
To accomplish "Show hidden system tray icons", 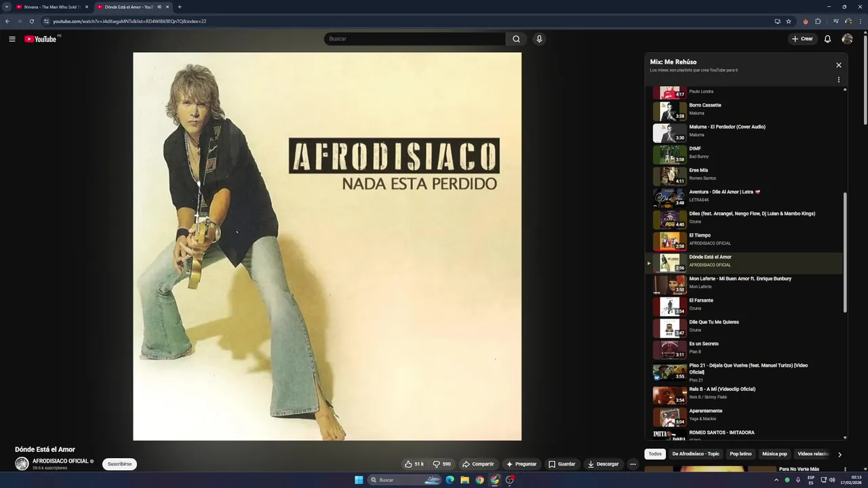I will pyautogui.click(x=776, y=480).
